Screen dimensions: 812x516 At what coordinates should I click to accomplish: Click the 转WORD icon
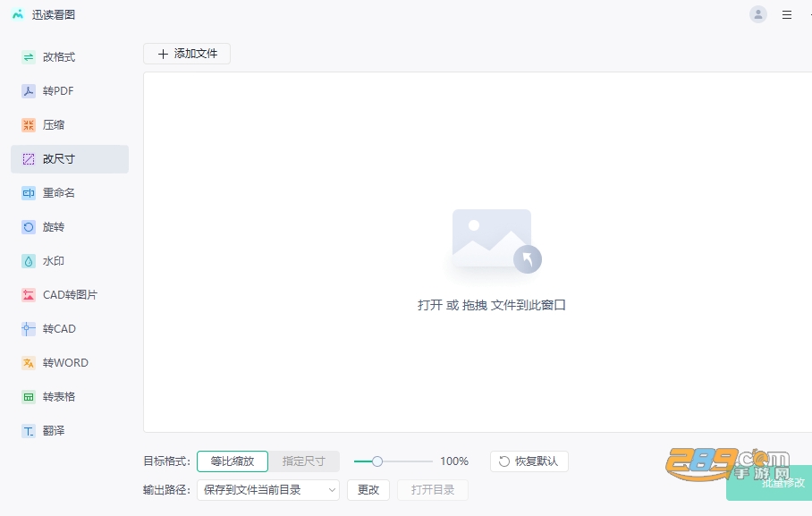click(29, 363)
